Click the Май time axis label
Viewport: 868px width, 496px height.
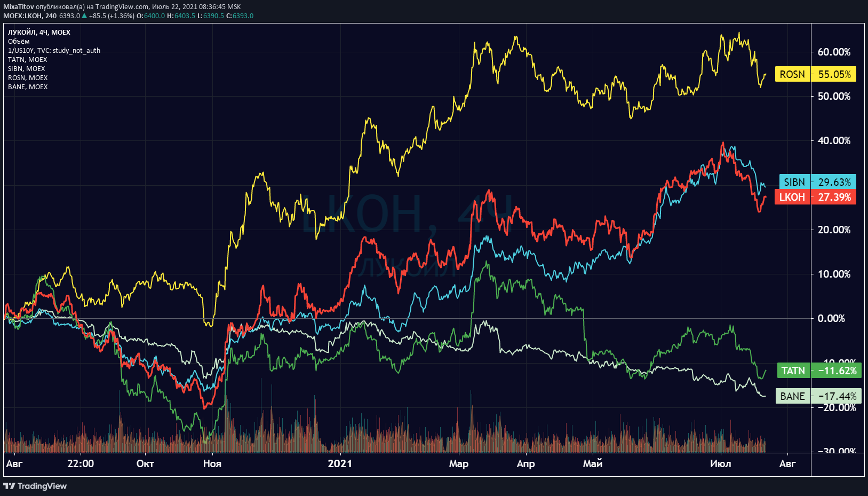[x=593, y=463]
